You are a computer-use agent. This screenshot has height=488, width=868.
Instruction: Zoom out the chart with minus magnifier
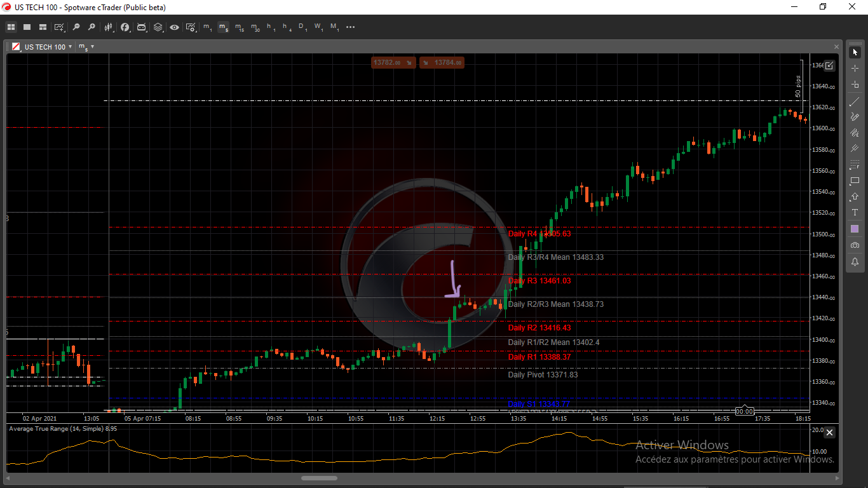coord(76,27)
